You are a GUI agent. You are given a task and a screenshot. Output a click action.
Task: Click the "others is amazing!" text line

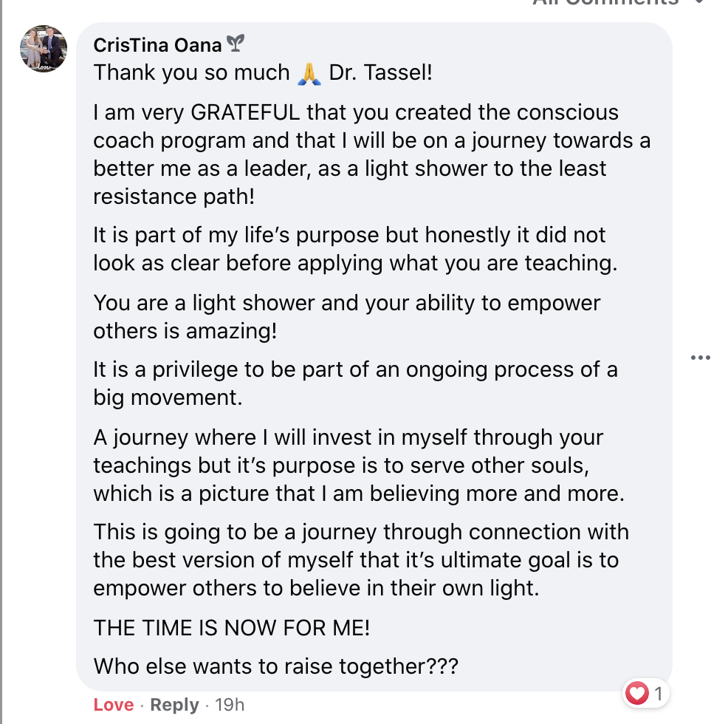(x=185, y=331)
